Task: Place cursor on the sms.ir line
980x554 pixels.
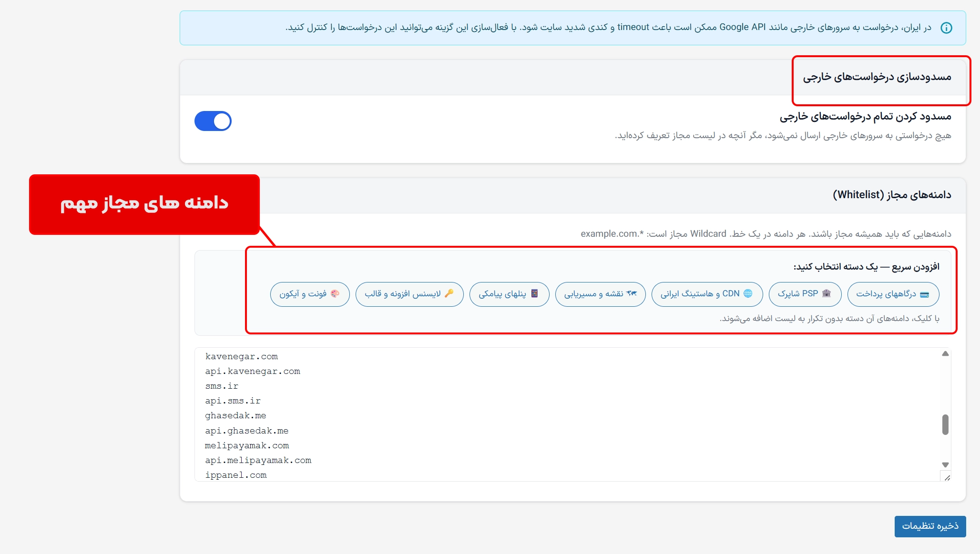Action: tap(222, 386)
